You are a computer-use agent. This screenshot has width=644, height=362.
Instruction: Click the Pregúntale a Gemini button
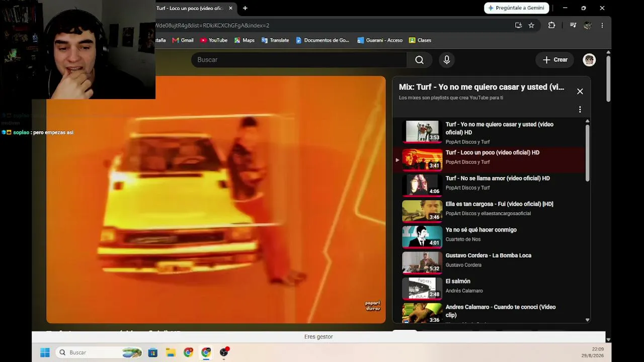click(517, 8)
